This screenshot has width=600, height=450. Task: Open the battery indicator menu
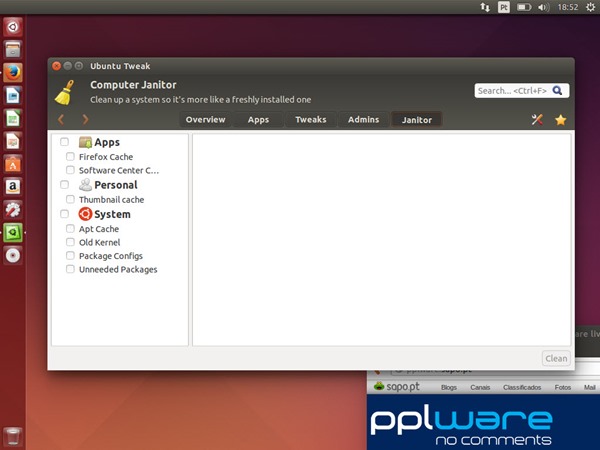[x=524, y=7]
